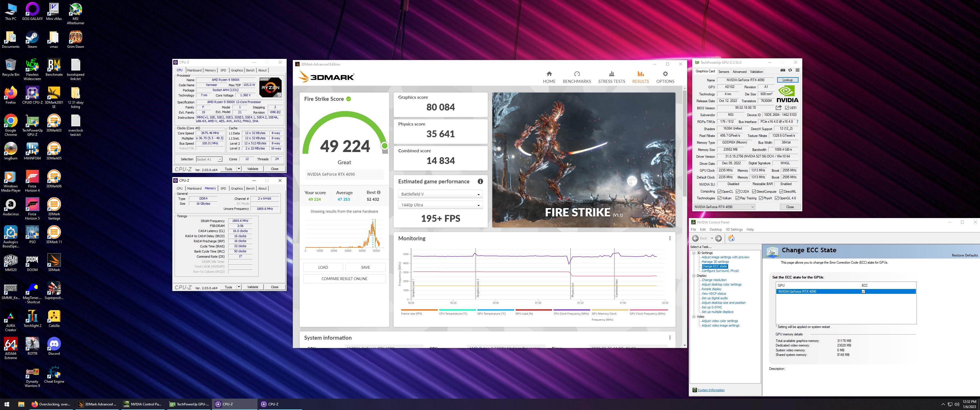This screenshot has height=410, width=980.
Task: Collapse the 3D Settings tree node
Action: [x=694, y=253]
